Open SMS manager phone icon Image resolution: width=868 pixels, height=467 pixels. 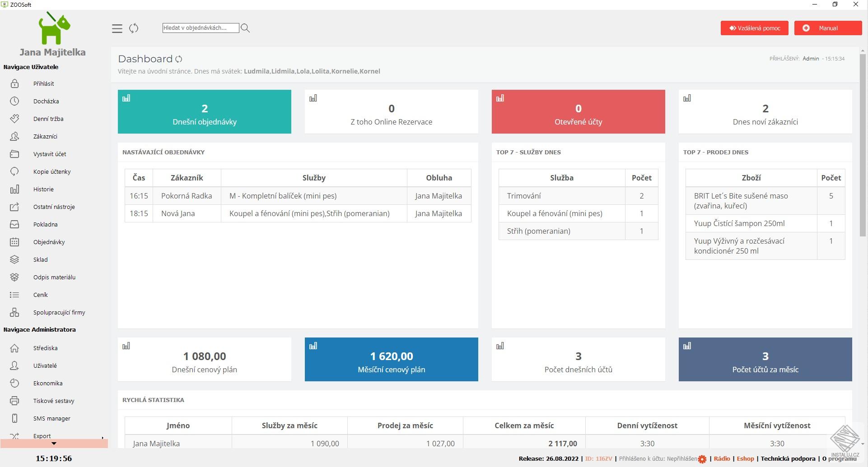coord(14,418)
